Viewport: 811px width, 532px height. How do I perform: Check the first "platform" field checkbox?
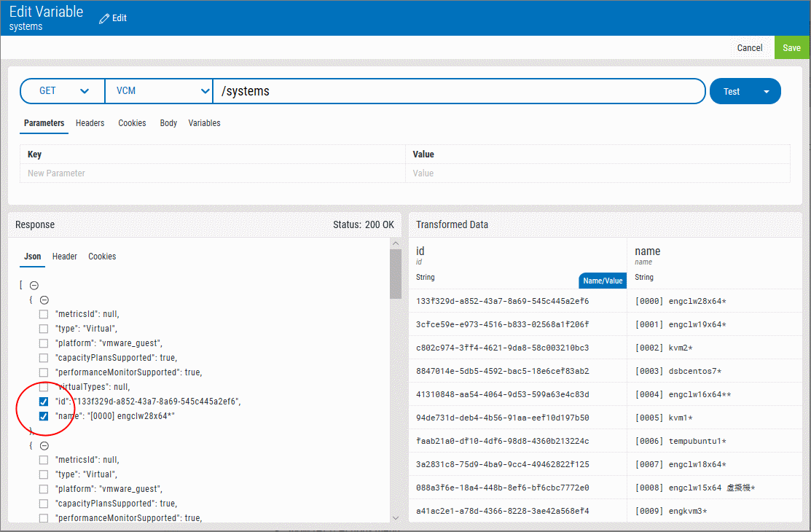pos(44,343)
